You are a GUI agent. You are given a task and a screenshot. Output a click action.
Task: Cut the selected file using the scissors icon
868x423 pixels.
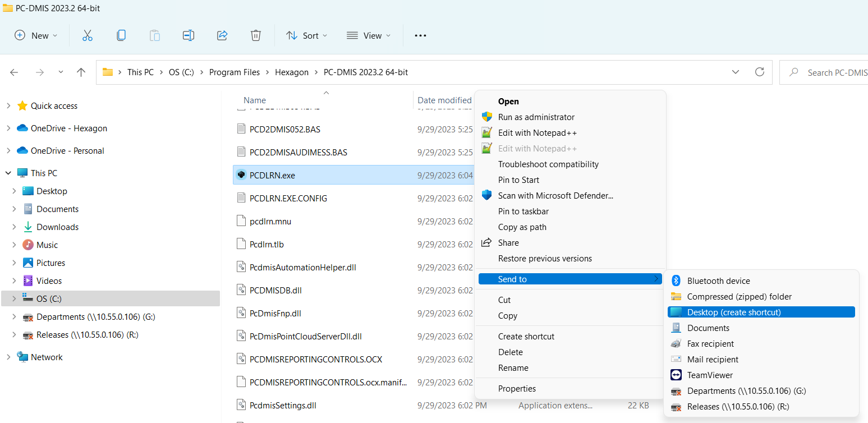pos(88,35)
